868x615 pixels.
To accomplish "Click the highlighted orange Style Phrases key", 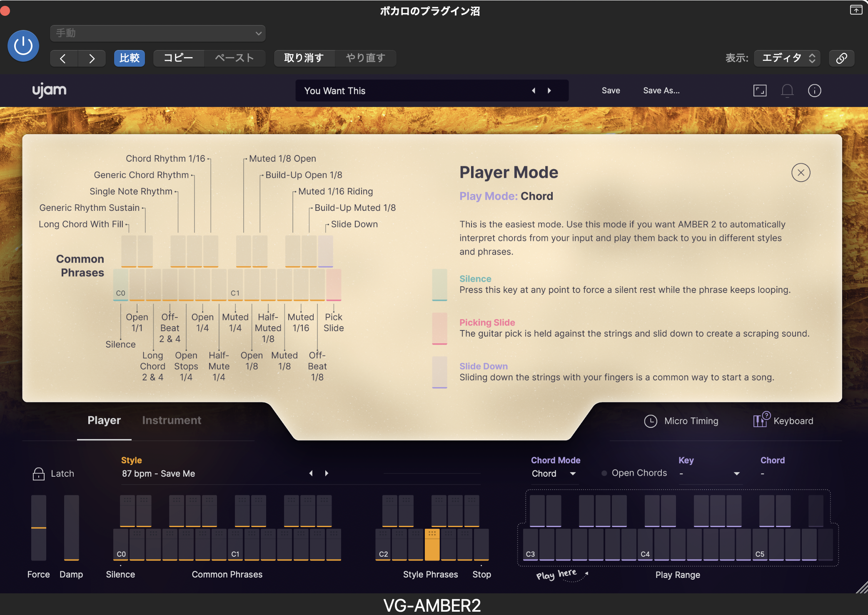I will [432, 545].
